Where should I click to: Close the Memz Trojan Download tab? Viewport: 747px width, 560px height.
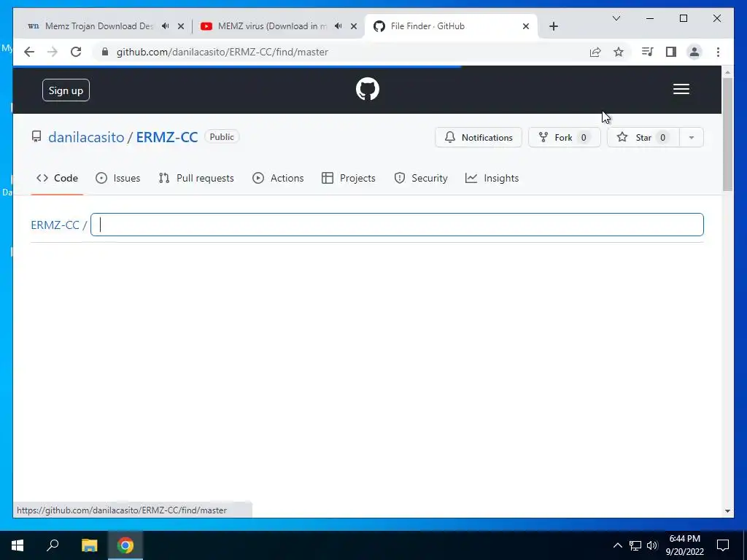(181, 26)
